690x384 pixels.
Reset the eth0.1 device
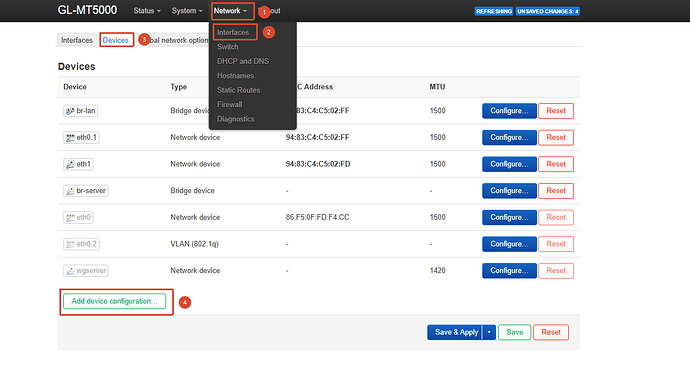pyautogui.click(x=556, y=137)
